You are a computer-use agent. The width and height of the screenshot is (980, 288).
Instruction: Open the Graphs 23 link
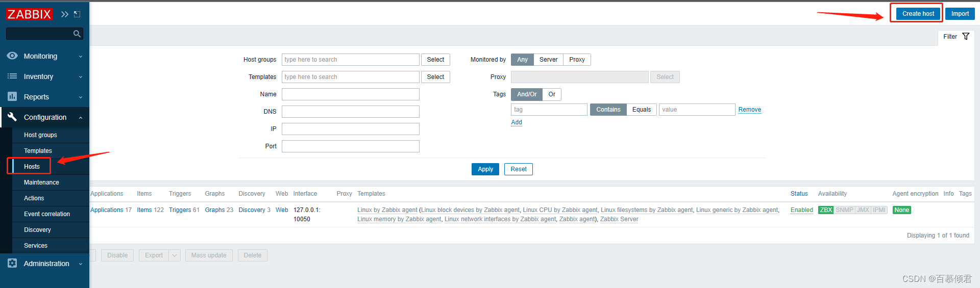pyautogui.click(x=215, y=210)
